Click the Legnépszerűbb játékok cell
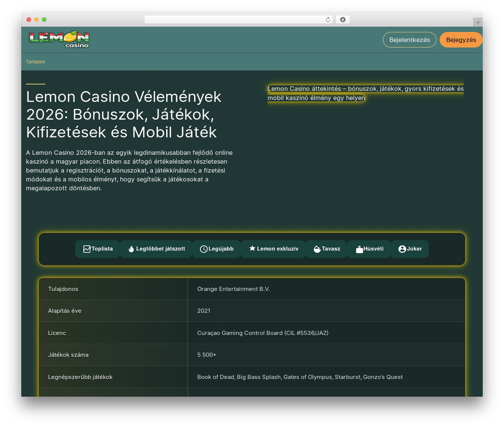Viewport: 504px width, 427px height. click(113, 377)
